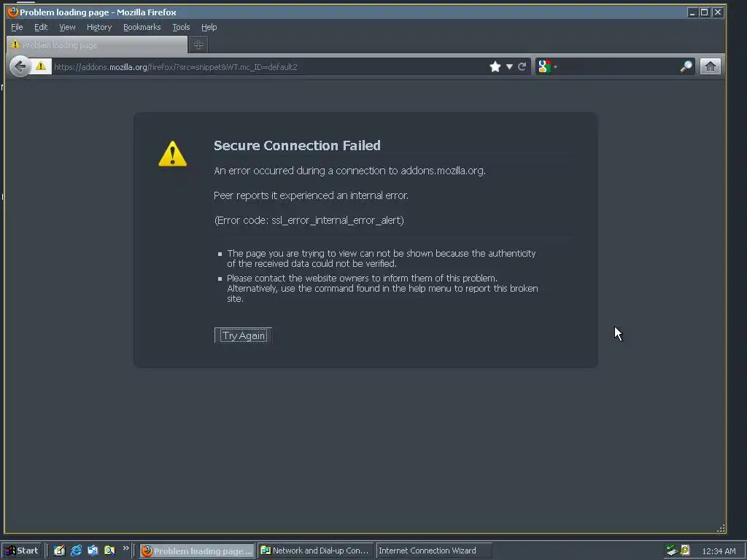
Task: Open the URL history dropdown arrow
Action: [x=509, y=66]
